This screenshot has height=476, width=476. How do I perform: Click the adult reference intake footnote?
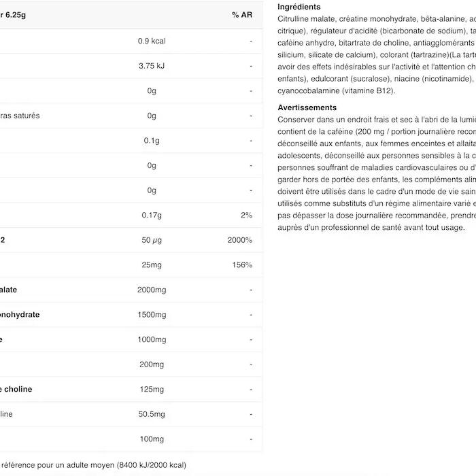coord(93,464)
